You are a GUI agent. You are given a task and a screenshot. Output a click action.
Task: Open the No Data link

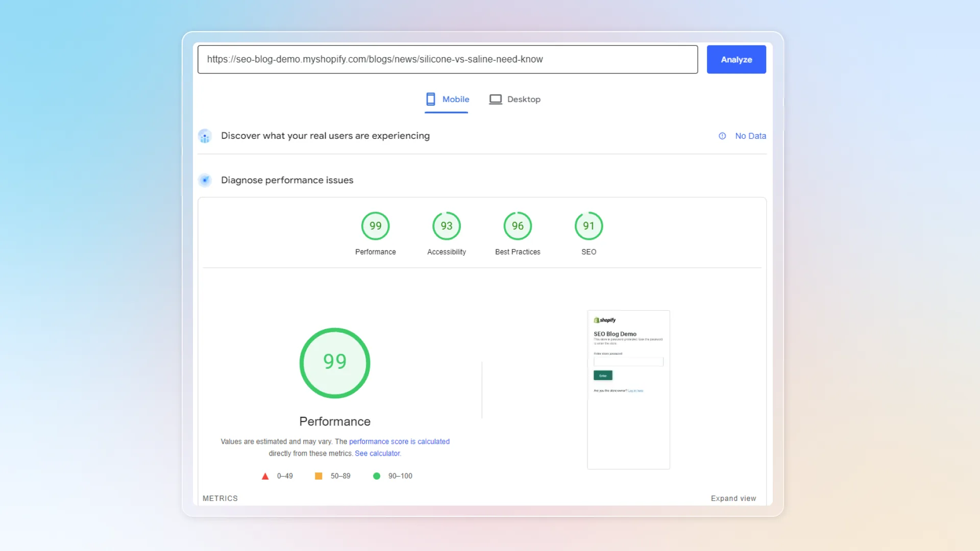750,136
